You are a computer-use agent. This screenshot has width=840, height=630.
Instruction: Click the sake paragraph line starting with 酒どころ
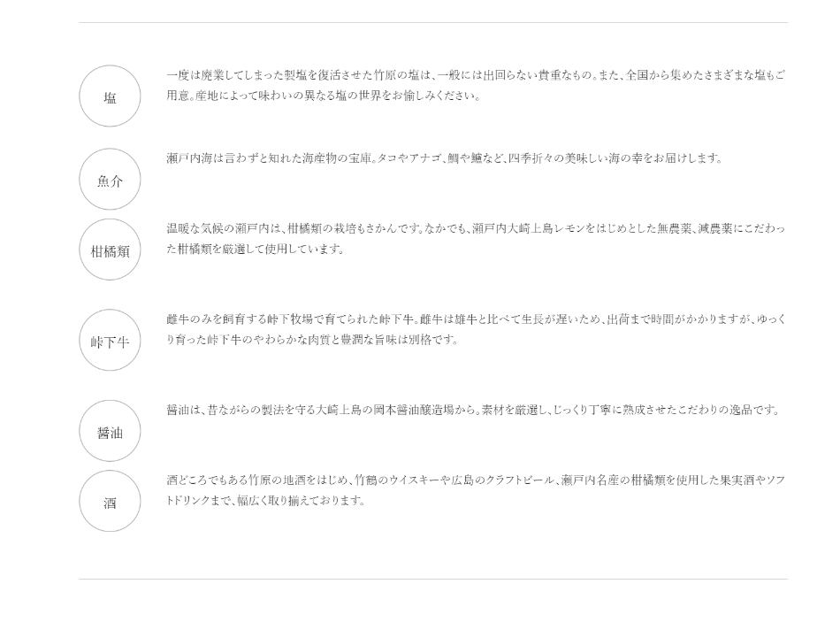pyautogui.click(x=475, y=480)
